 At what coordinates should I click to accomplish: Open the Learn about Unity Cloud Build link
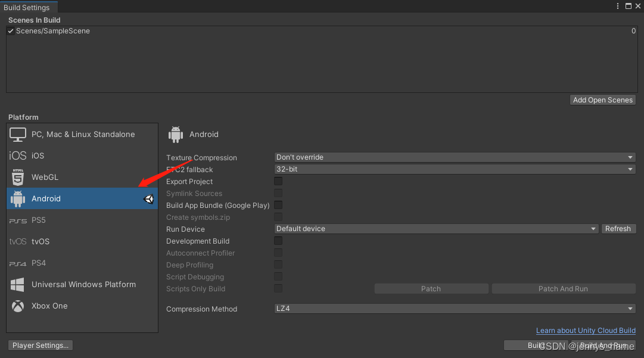tap(586, 330)
